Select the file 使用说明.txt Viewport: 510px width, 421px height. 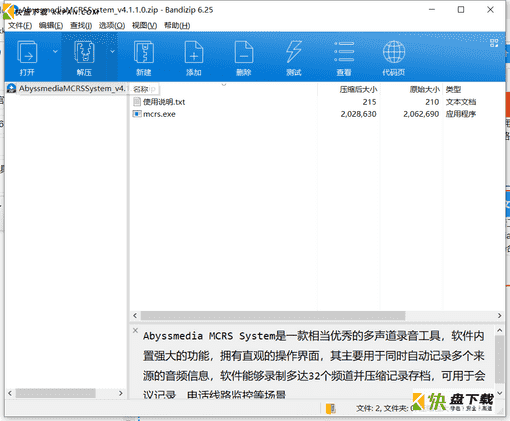164,102
